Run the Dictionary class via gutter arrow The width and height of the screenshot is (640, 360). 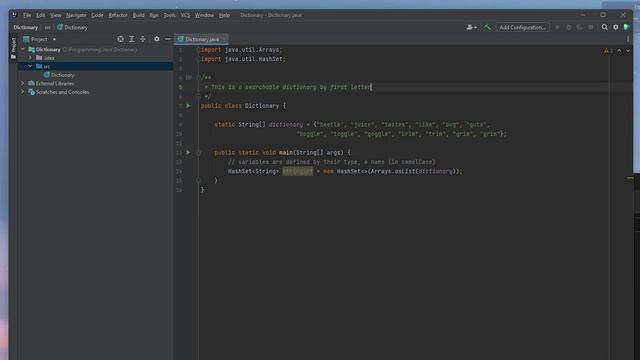click(188, 106)
